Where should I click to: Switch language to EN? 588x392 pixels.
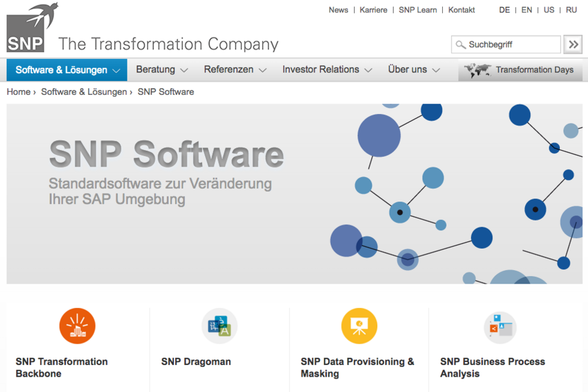[527, 10]
